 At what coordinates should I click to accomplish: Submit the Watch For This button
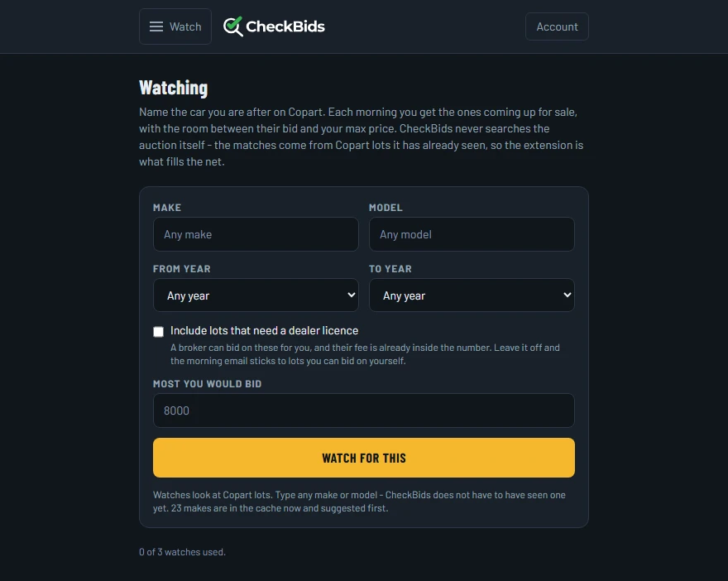364,458
